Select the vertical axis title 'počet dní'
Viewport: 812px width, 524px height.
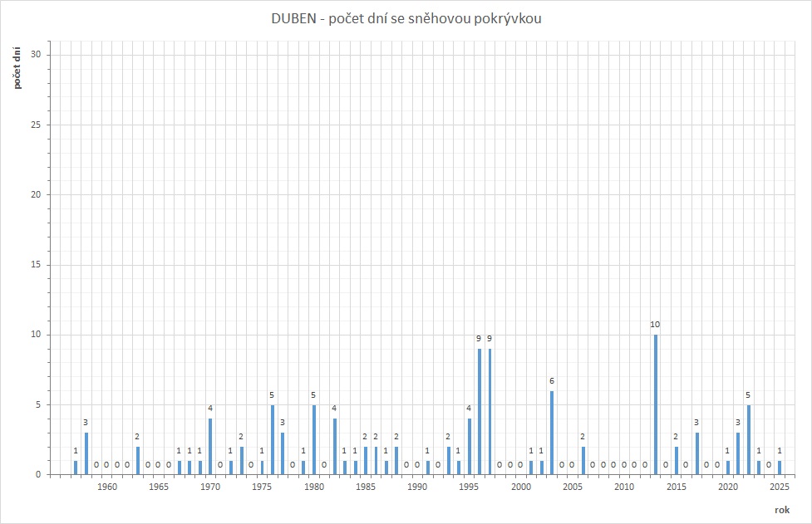pos(17,68)
